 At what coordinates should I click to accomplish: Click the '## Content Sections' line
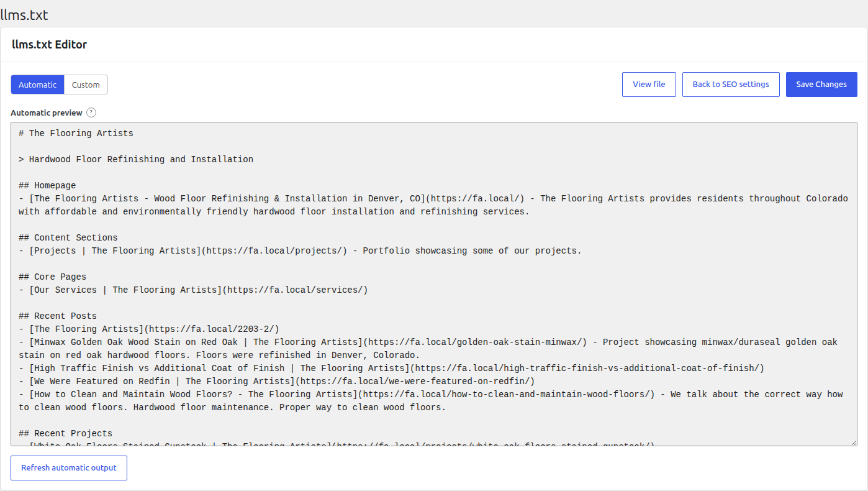pyautogui.click(x=68, y=237)
